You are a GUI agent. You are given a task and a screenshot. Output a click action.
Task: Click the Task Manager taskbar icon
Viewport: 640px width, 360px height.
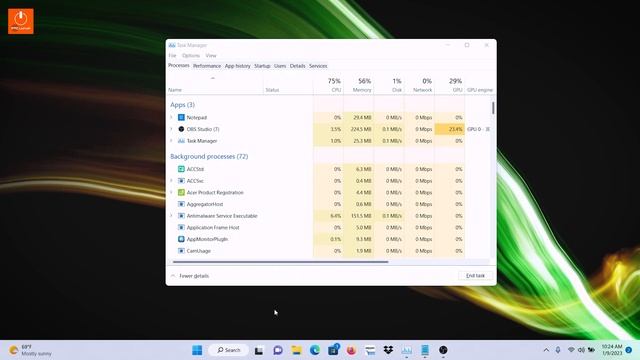click(x=407, y=350)
